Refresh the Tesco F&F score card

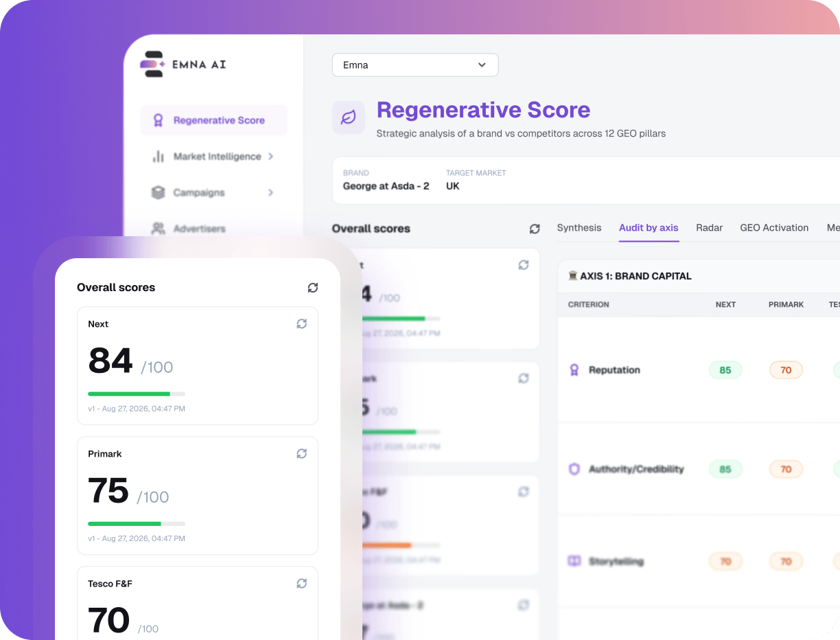[301, 583]
